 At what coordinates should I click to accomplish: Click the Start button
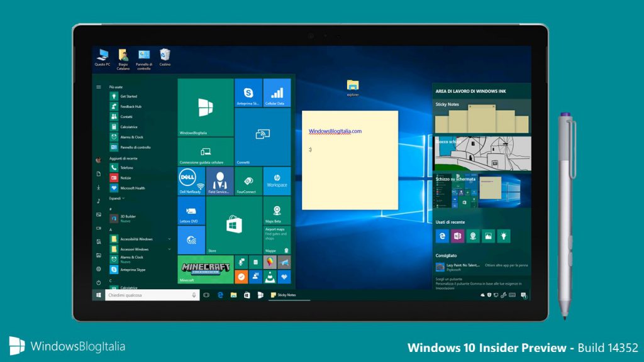[x=99, y=295]
